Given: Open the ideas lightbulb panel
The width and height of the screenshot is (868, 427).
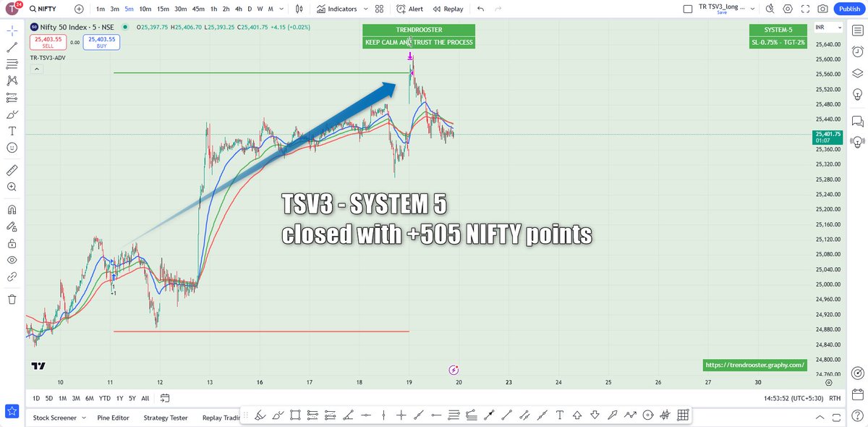Looking at the screenshot, I should (857, 94).
